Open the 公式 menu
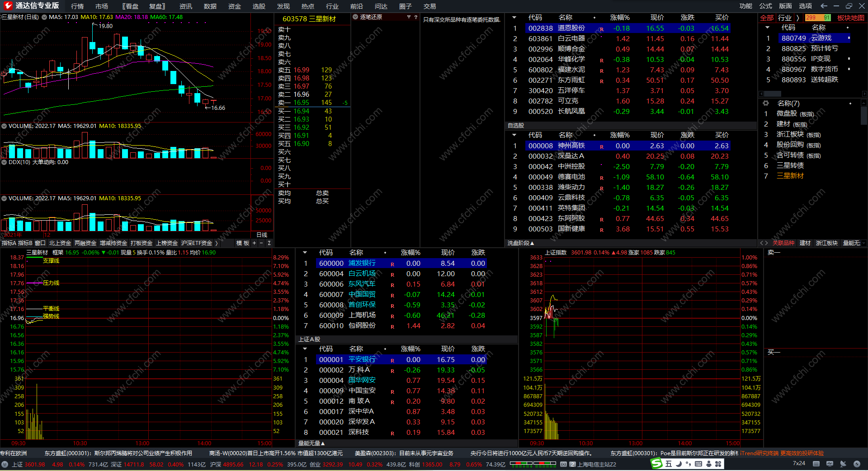 766,6
